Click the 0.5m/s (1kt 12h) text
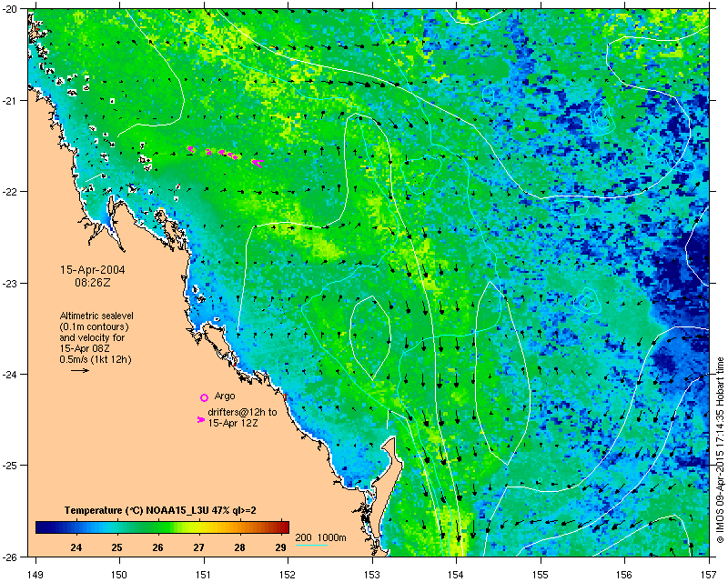The image size is (728, 582). [x=96, y=359]
